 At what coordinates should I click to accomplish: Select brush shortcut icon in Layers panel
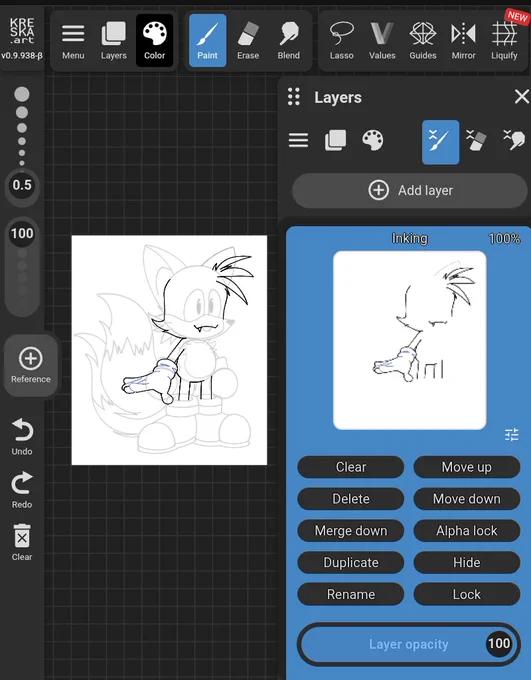[440, 142]
